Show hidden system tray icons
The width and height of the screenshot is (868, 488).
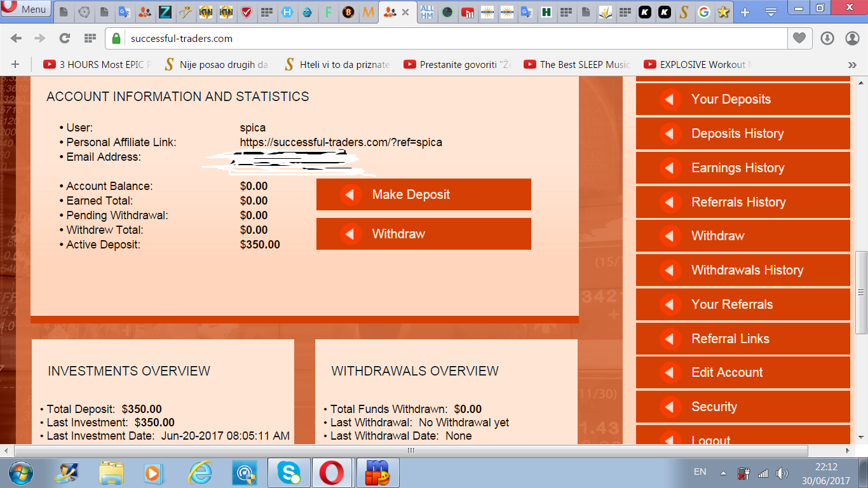tap(723, 473)
